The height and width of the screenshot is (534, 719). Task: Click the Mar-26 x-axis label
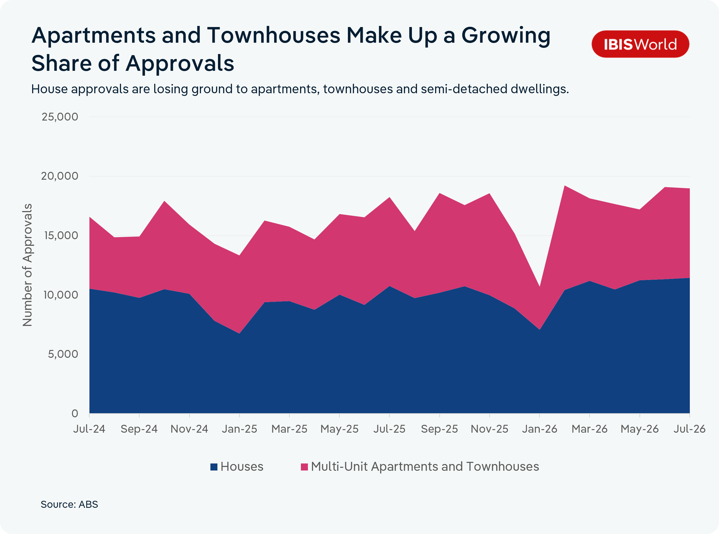[589, 429]
